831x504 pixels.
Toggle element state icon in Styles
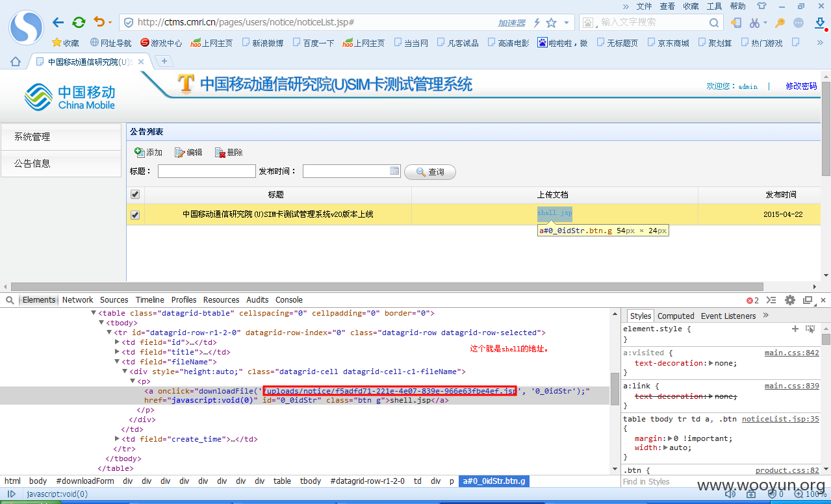(x=810, y=329)
